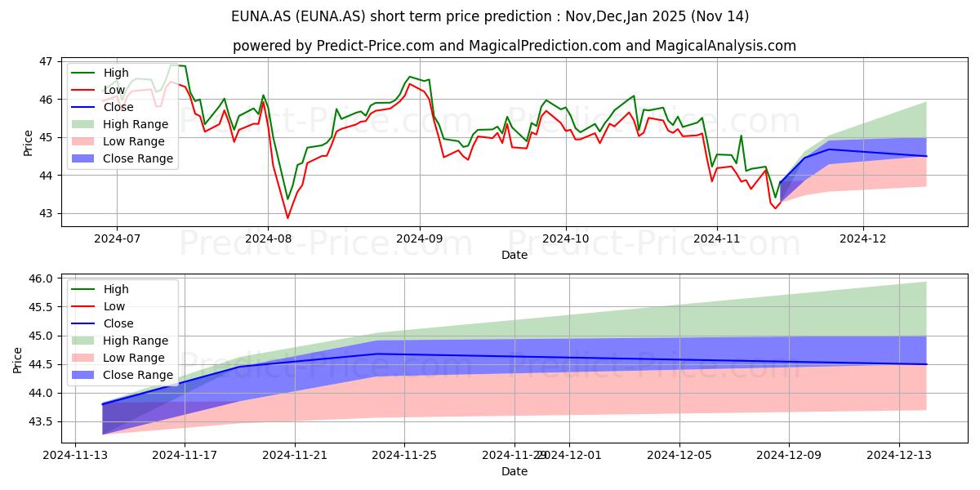Click the 2024-11-25 tick on bottom axis
Screen dimensions: 980x490
coord(376,457)
